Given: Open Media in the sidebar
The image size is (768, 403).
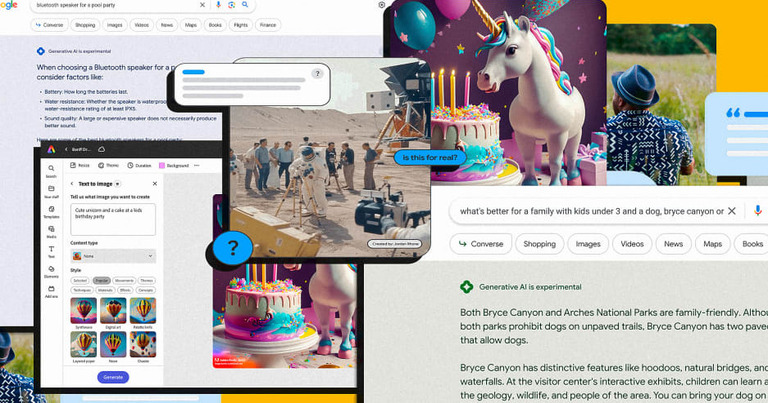Looking at the screenshot, I should (51, 232).
